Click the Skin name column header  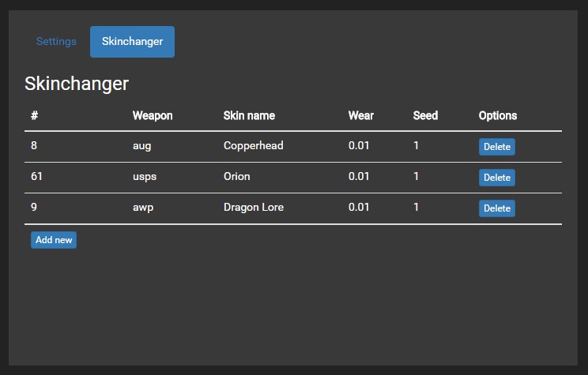(250, 115)
